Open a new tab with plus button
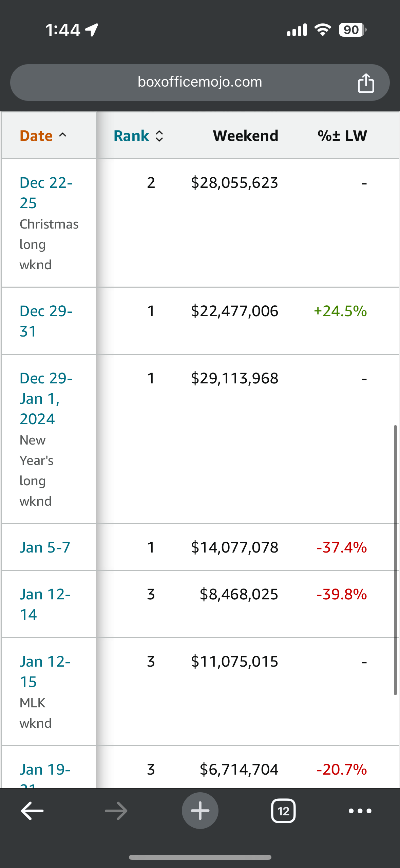400x868 pixels. 200,811
